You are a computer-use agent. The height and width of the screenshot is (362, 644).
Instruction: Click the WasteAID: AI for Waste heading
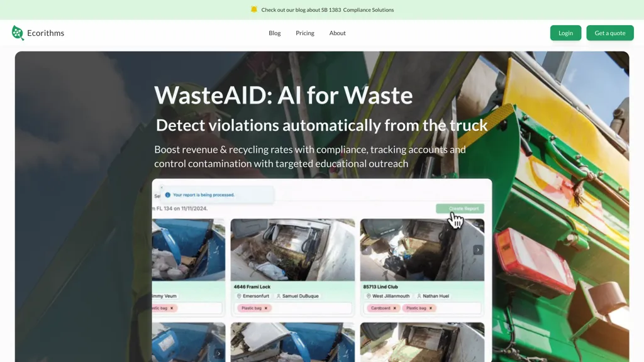pos(284,96)
